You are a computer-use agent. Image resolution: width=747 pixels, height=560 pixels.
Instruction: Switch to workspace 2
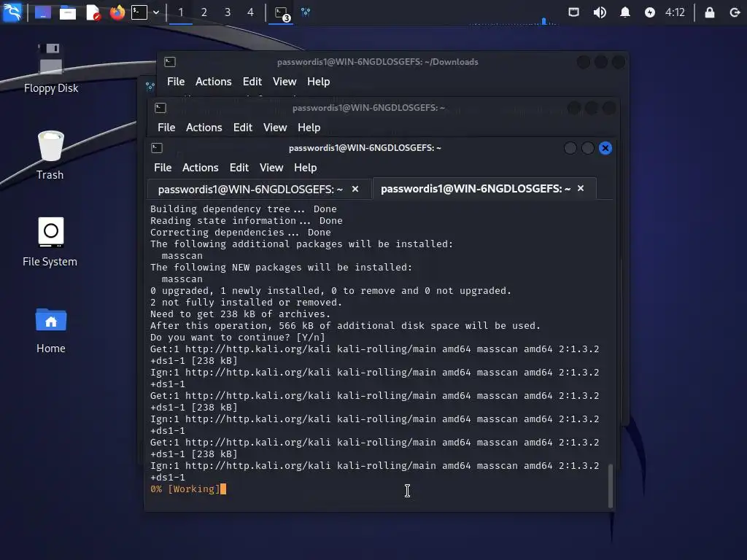[x=204, y=12]
